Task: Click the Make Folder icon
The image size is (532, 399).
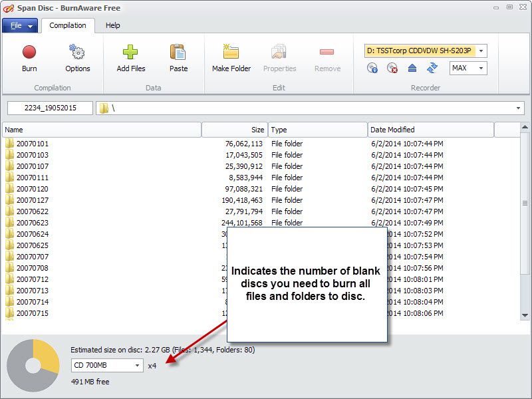Action: pyautogui.click(x=231, y=52)
